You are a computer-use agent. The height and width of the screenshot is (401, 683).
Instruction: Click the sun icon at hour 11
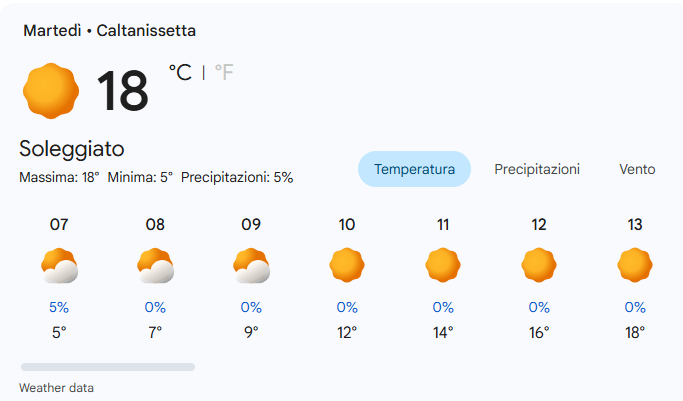(443, 266)
